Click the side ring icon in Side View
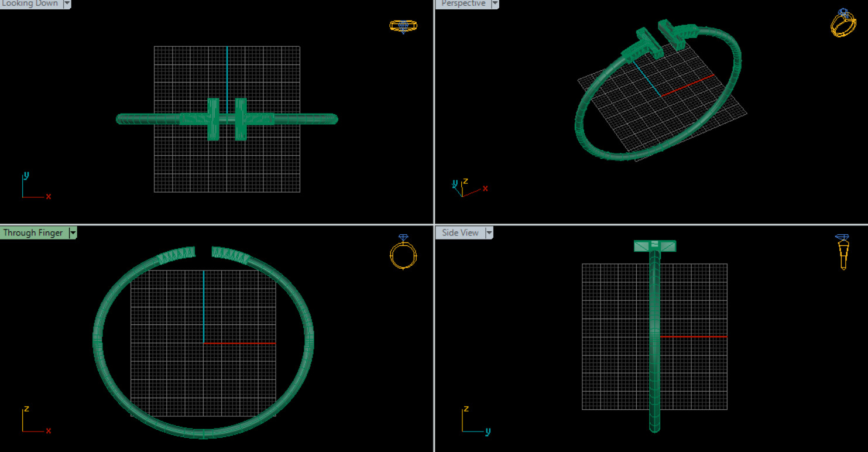Viewport: 868px width, 452px height. (x=843, y=252)
